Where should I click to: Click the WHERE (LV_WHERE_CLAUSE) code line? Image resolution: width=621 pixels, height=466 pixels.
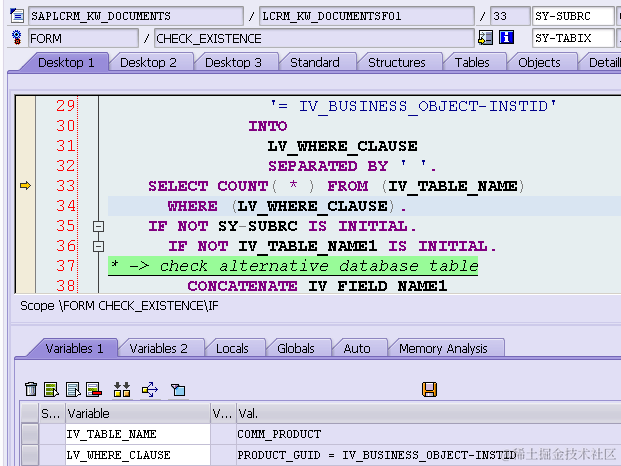click(287, 206)
